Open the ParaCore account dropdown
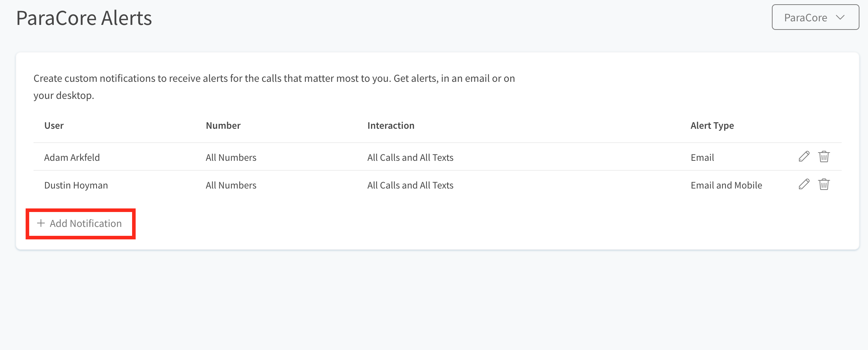This screenshot has width=868, height=350. click(815, 17)
